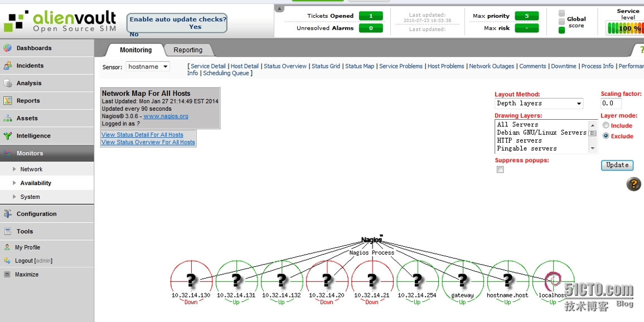Viewport: 644px width, 322px height.
Task: Open the Scheduling Queue link
Action: pyautogui.click(x=226, y=73)
